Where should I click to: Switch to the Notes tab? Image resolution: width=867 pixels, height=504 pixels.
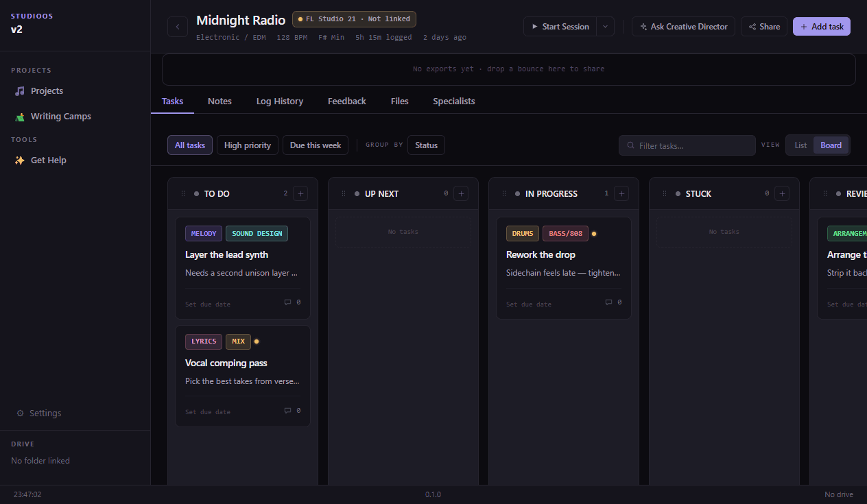click(x=219, y=101)
